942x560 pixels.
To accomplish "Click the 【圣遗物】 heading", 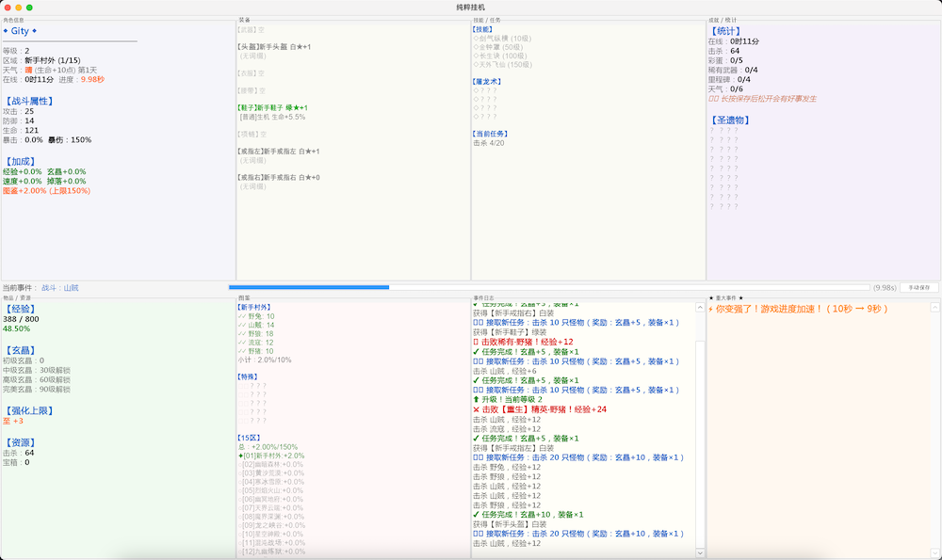I will pyautogui.click(x=730, y=120).
